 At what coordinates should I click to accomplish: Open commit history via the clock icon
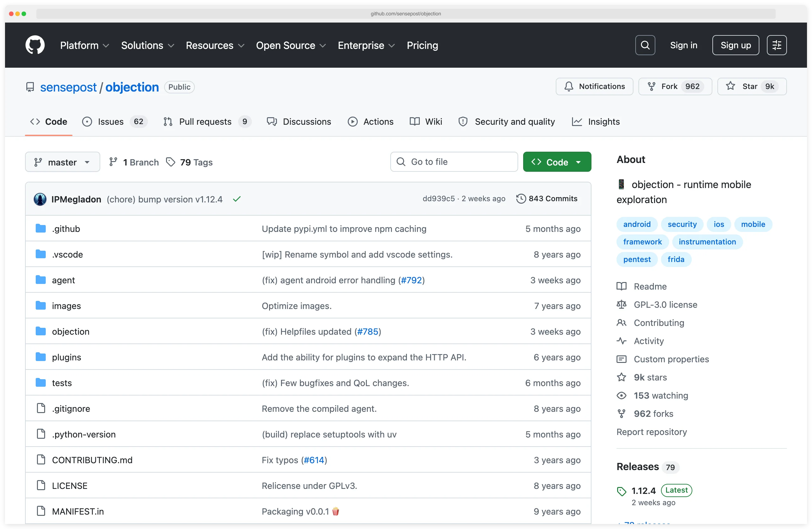[x=521, y=198]
